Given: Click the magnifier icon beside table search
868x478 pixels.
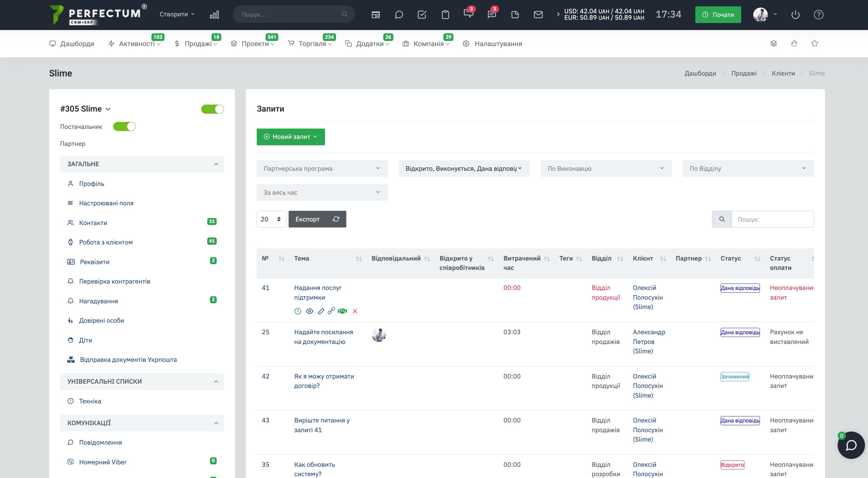Looking at the screenshot, I should coord(722,219).
